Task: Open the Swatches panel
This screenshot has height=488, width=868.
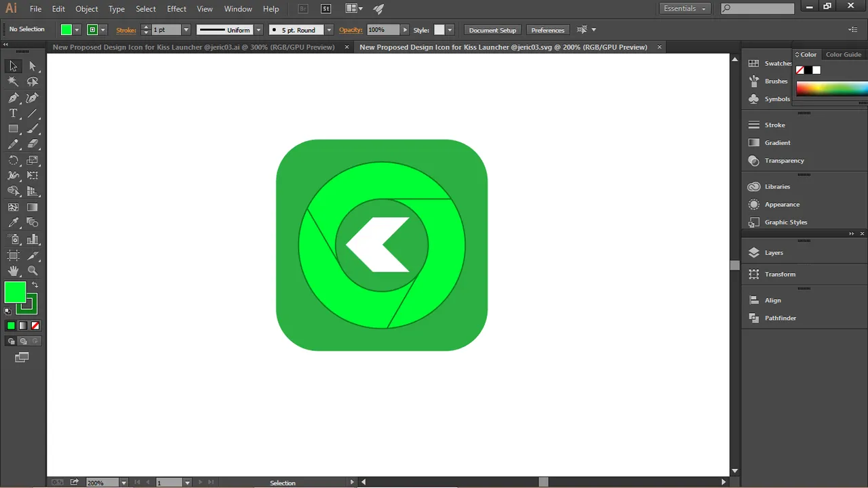Action: click(769, 63)
